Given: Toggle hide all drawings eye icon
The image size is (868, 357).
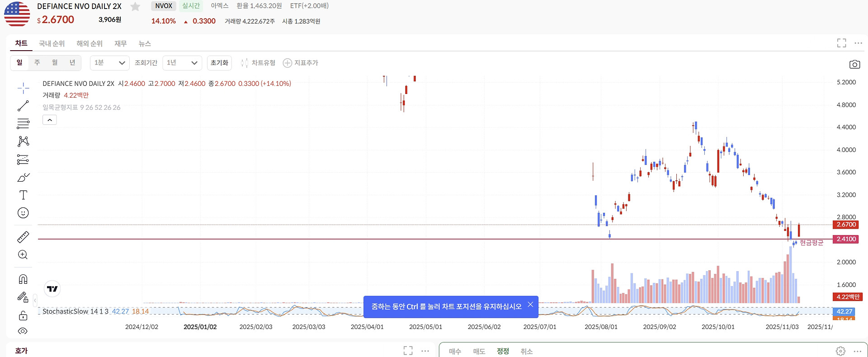Looking at the screenshot, I should [x=23, y=331].
